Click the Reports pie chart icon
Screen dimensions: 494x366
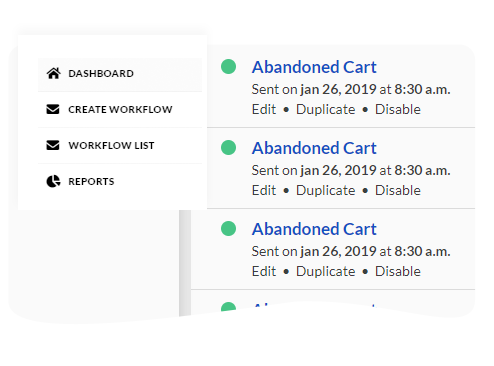click(53, 181)
